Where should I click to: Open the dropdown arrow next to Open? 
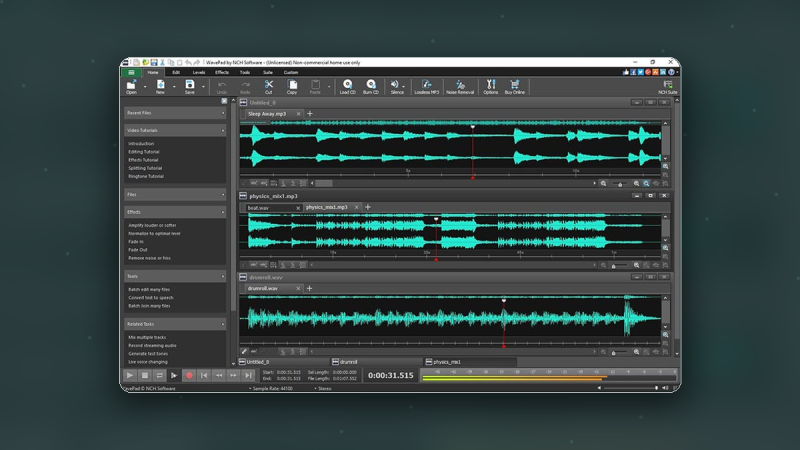pos(145,87)
